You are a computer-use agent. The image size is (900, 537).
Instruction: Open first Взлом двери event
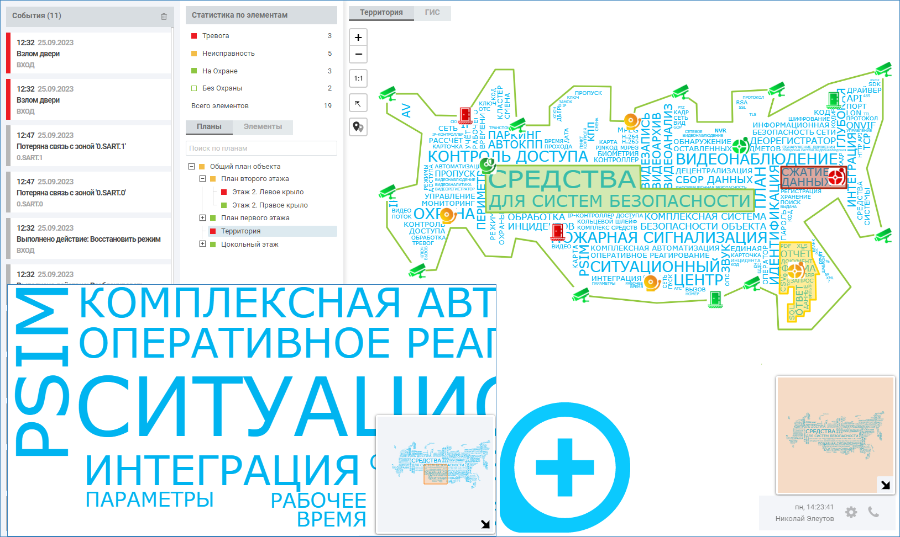click(x=89, y=53)
